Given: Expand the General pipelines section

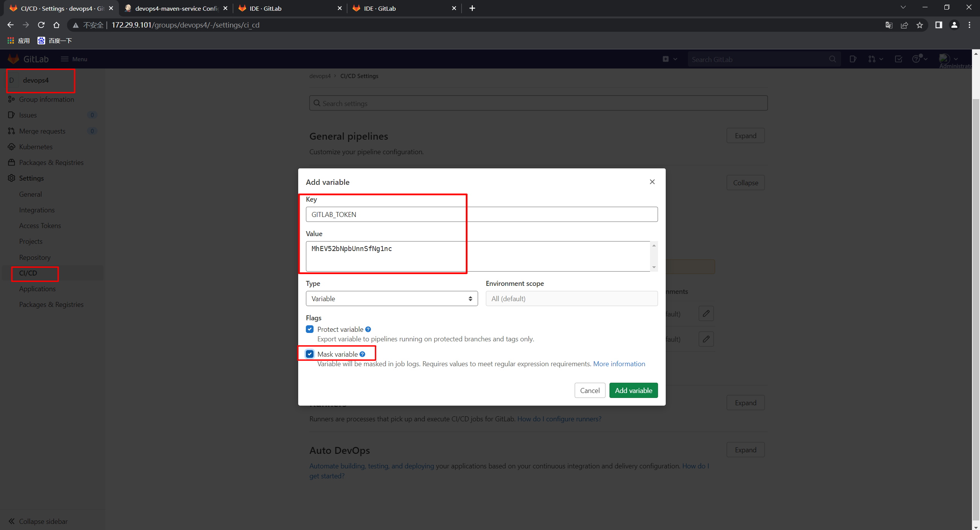Looking at the screenshot, I should 745,135.
